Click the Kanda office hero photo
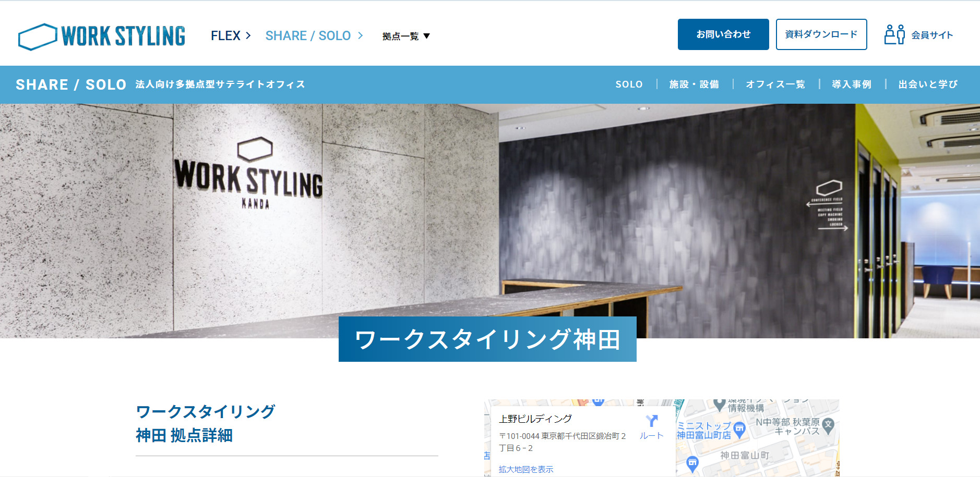 490,221
